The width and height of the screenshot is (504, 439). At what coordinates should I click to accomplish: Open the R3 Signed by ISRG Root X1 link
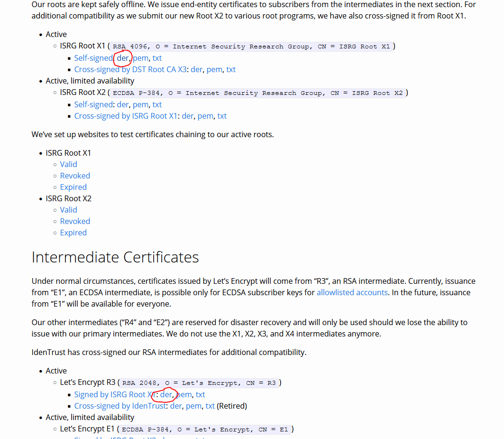[115, 394]
